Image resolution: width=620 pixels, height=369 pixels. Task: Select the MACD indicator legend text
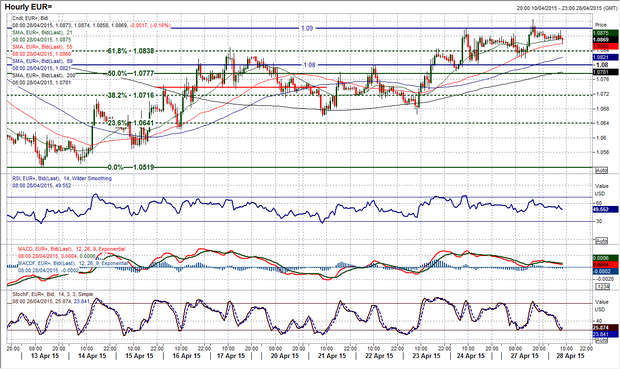point(72,249)
